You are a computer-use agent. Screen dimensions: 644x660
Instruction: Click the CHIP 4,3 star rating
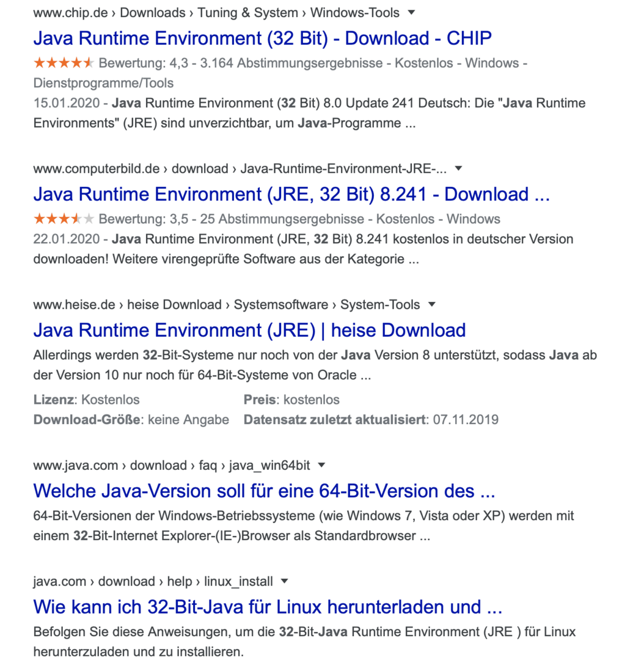tap(64, 63)
